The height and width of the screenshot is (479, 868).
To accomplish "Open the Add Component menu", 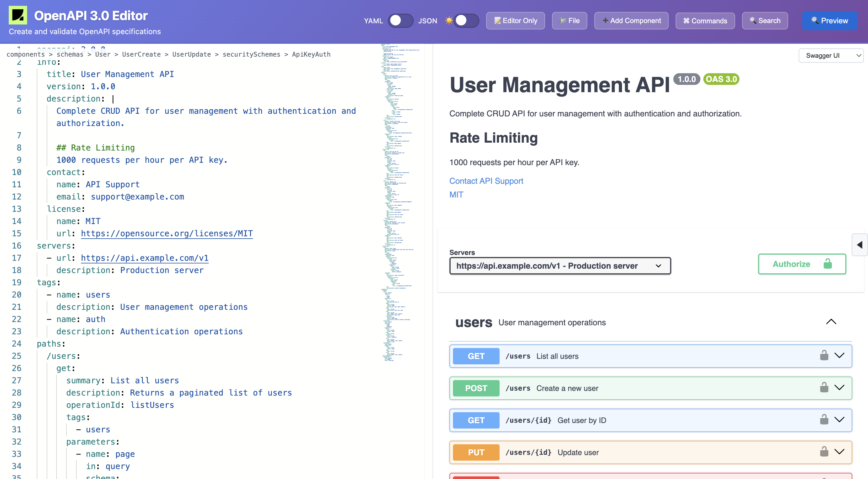I will tap(631, 21).
